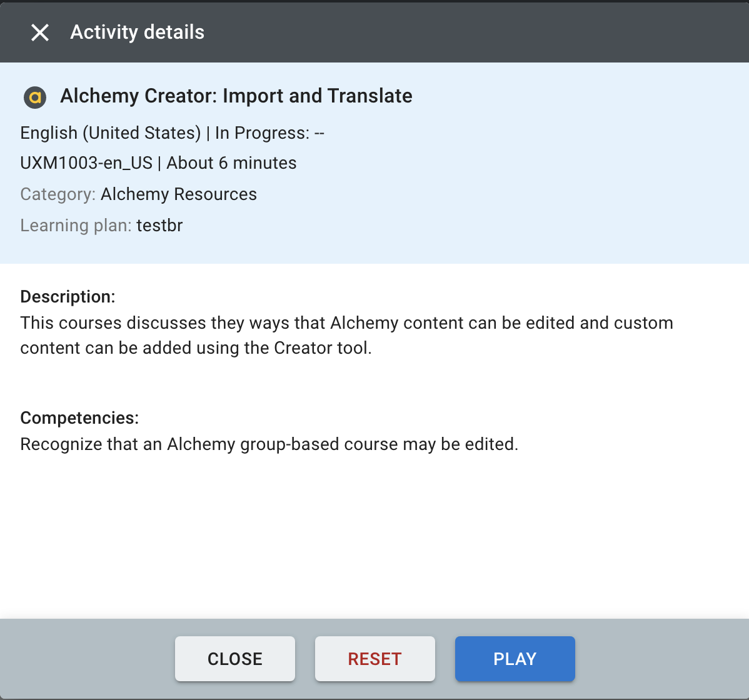This screenshot has width=749, height=700.
Task: Select the course title Import and Translate
Action: tap(236, 96)
